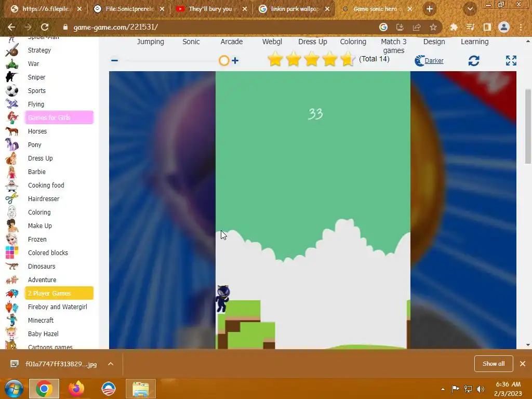Show hidden system tray icons
Image resolution: width=532 pixels, height=399 pixels.
(x=443, y=389)
